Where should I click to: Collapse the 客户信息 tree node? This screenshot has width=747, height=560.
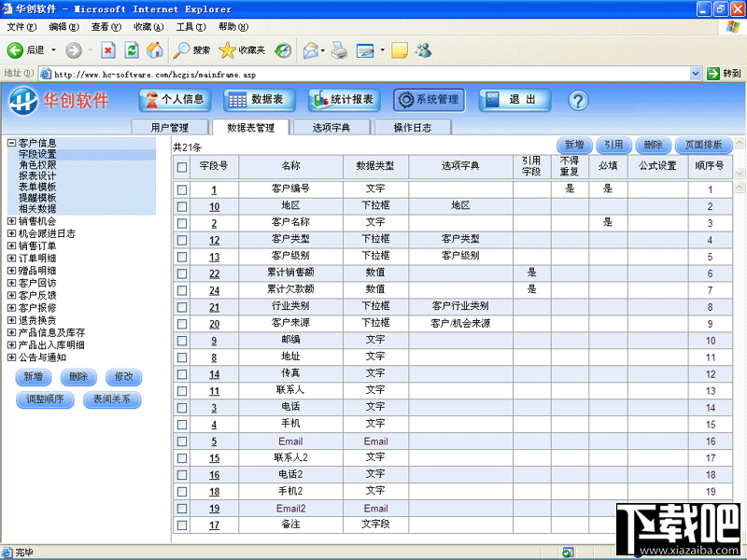coord(12,143)
